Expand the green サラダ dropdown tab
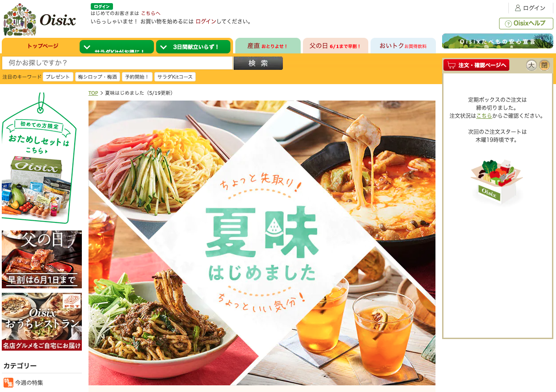The height and width of the screenshot is (392, 556). pos(117,47)
